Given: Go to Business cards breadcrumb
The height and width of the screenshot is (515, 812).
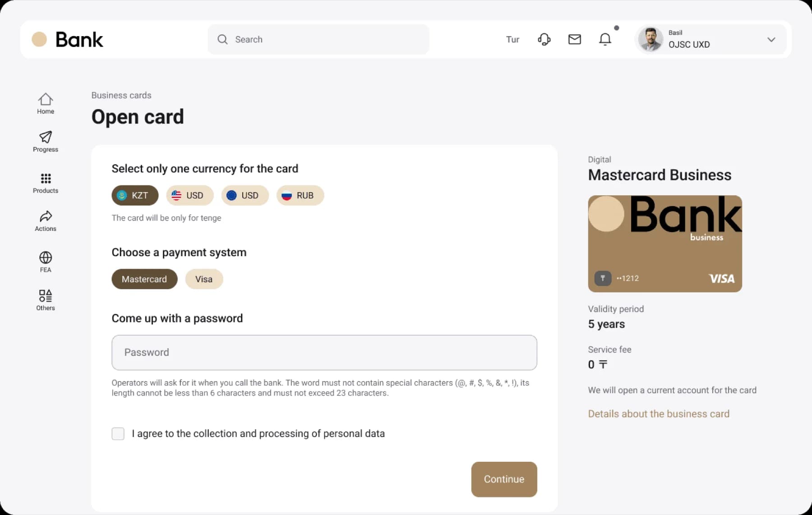Looking at the screenshot, I should pyautogui.click(x=121, y=95).
